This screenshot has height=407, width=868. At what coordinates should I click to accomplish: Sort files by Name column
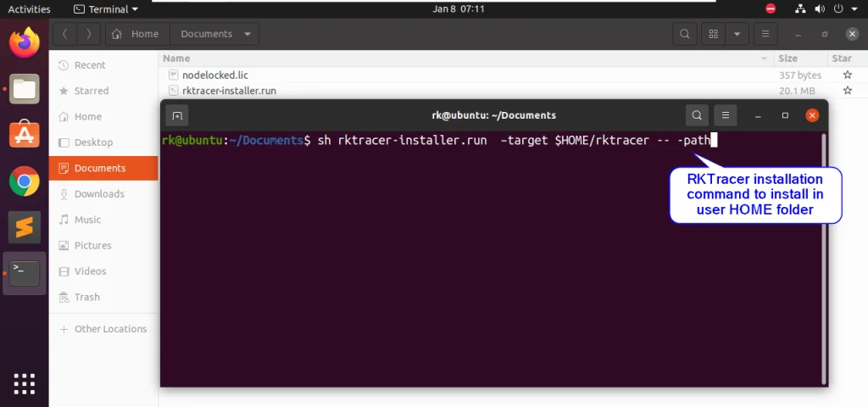tap(466, 59)
